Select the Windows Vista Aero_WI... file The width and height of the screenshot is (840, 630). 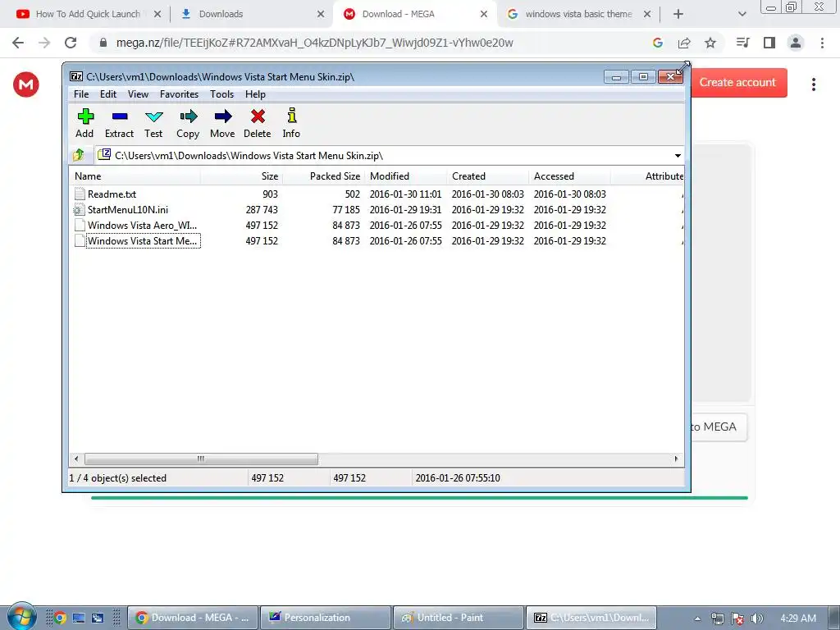click(142, 225)
